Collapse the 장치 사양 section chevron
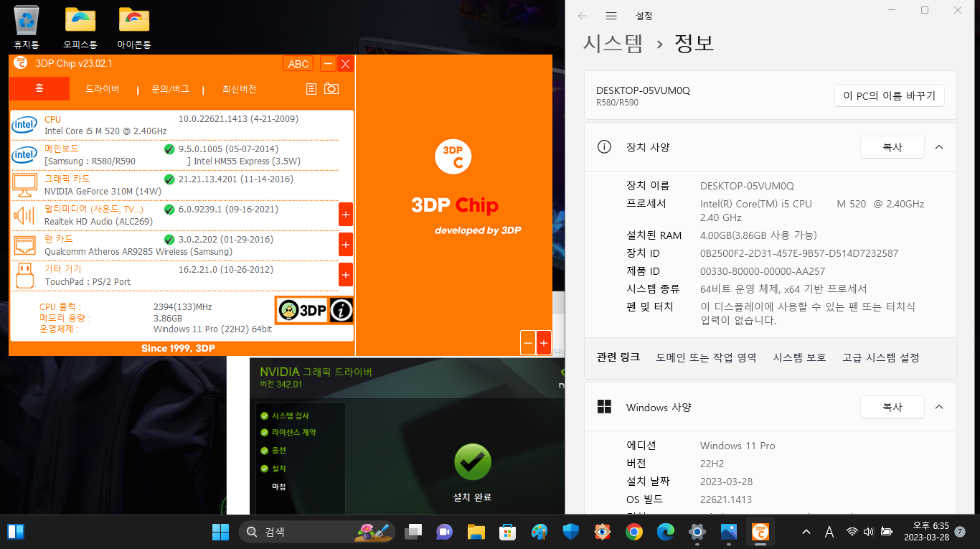980x549 pixels. [939, 147]
